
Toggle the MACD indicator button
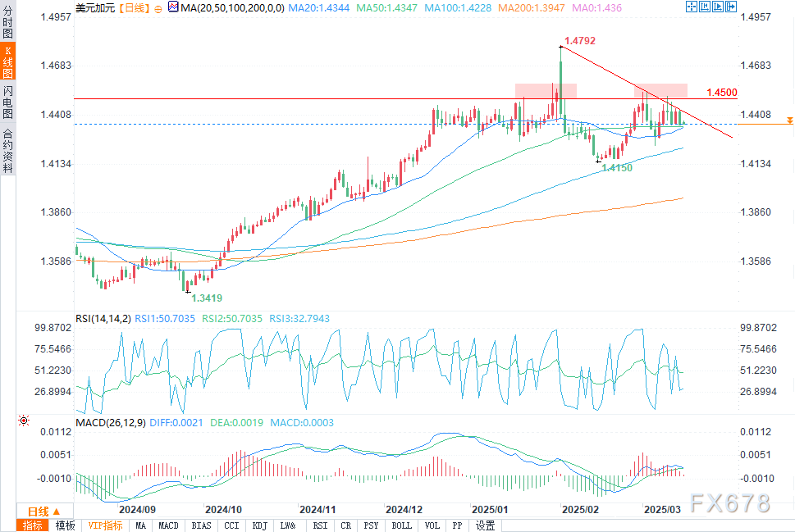pyautogui.click(x=168, y=525)
